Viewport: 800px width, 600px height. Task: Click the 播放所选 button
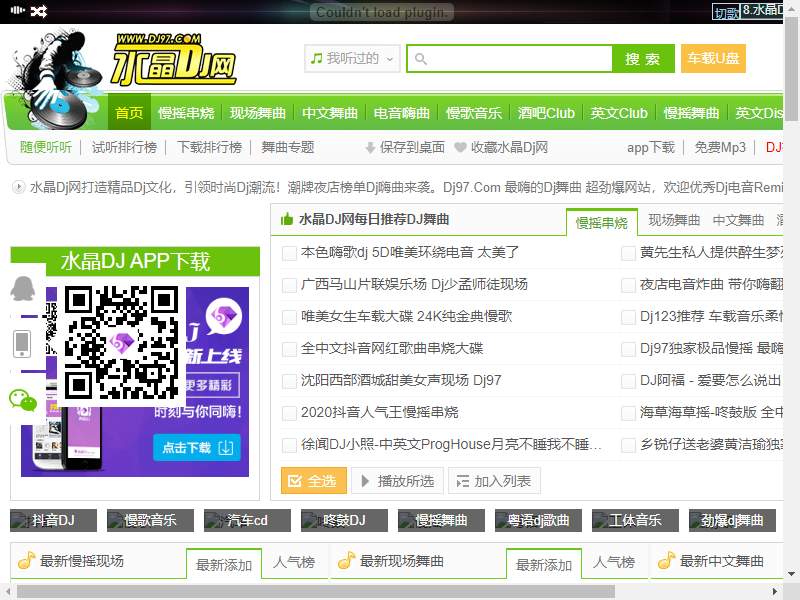tap(397, 481)
